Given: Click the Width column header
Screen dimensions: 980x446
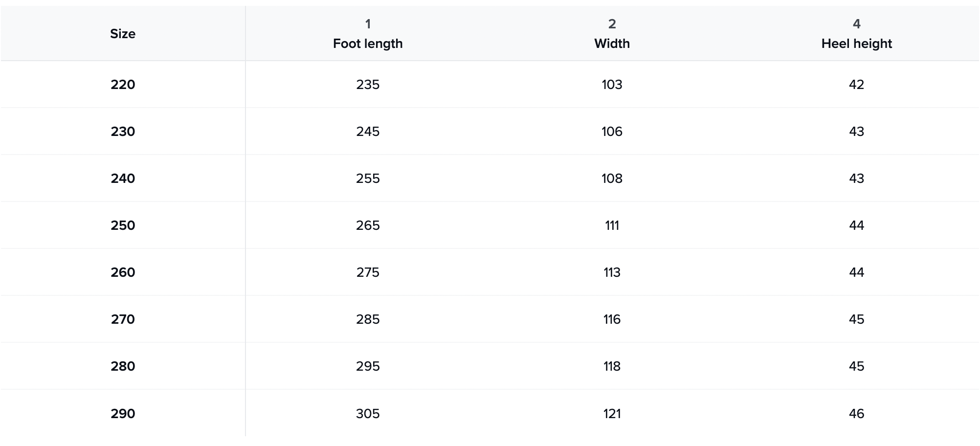Looking at the screenshot, I should tap(612, 44).
